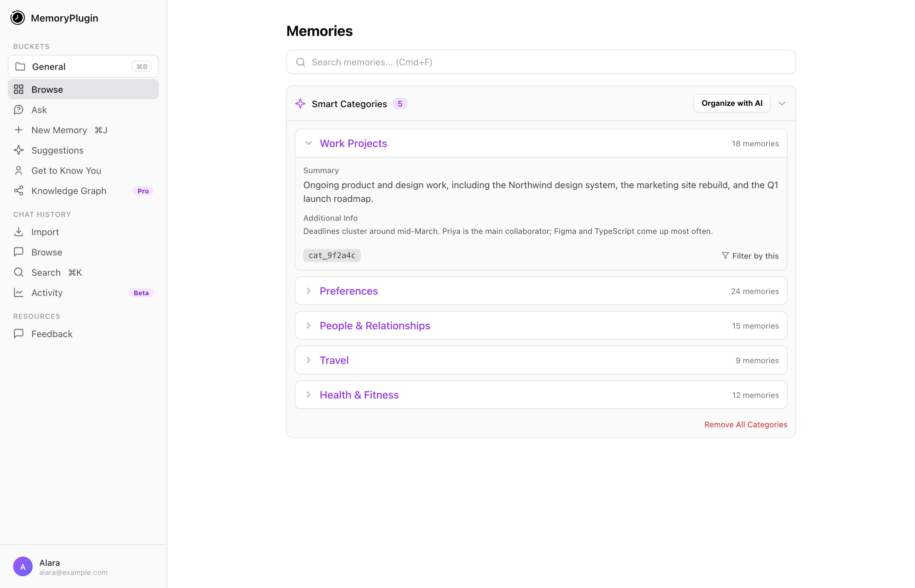
Task: Collapse the Work Projects category
Action: pyautogui.click(x=308, y=143)
